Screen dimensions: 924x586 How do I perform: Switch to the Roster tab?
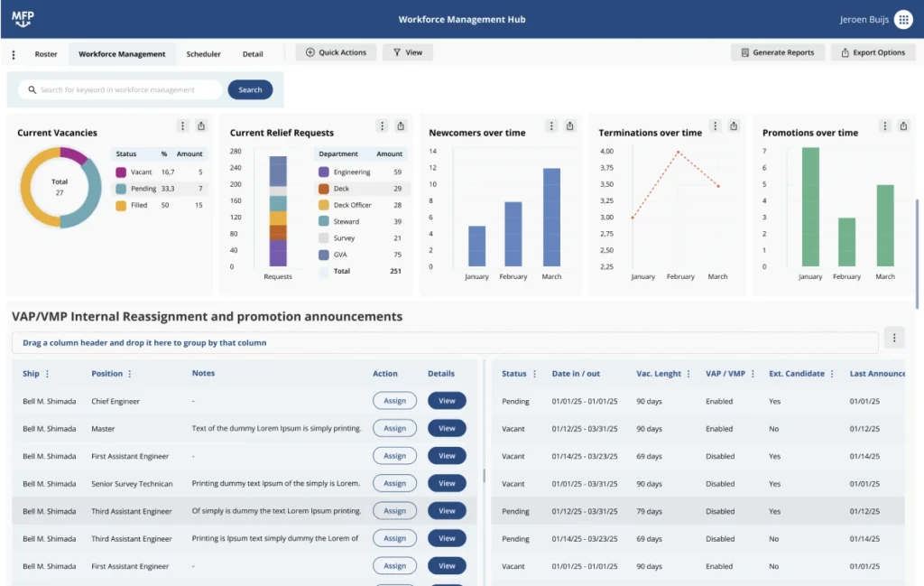click(x=46, y=54)
